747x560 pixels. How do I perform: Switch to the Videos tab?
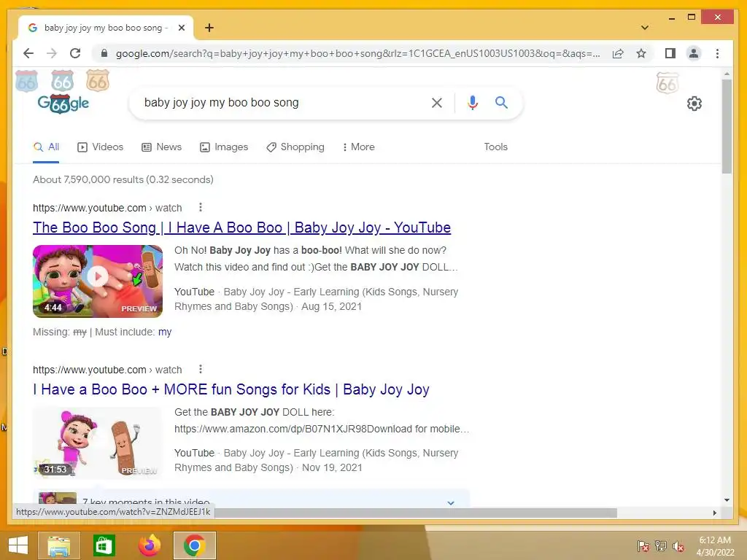tap(100, 147)
